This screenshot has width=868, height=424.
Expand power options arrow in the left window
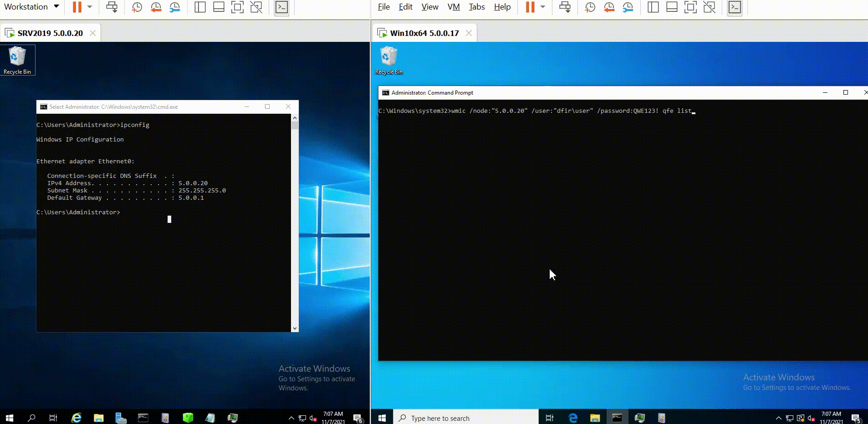point(90,7)
